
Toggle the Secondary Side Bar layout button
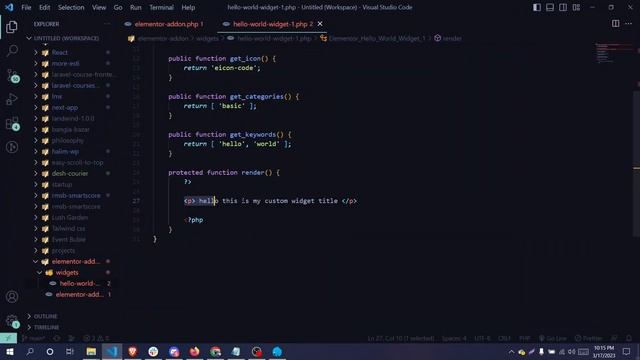pyautogui.click(x=563, y=7)
